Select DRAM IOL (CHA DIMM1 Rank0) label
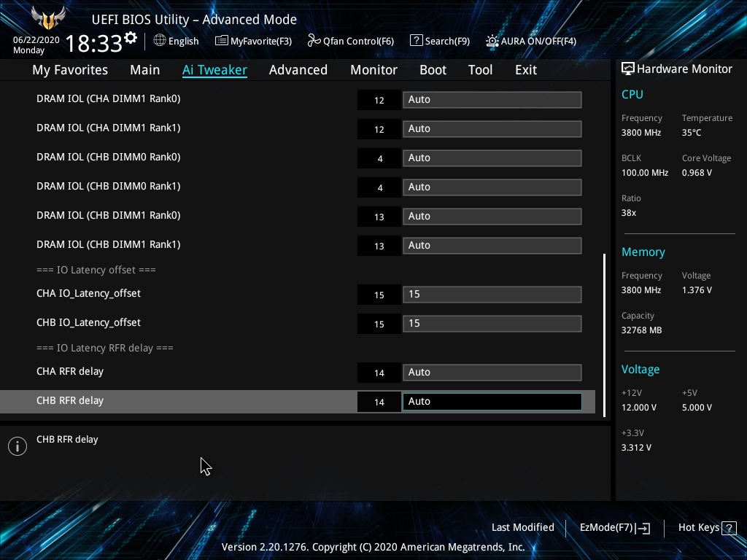The height and width of the screenshot is (560, 747). [x=109, y=98]
